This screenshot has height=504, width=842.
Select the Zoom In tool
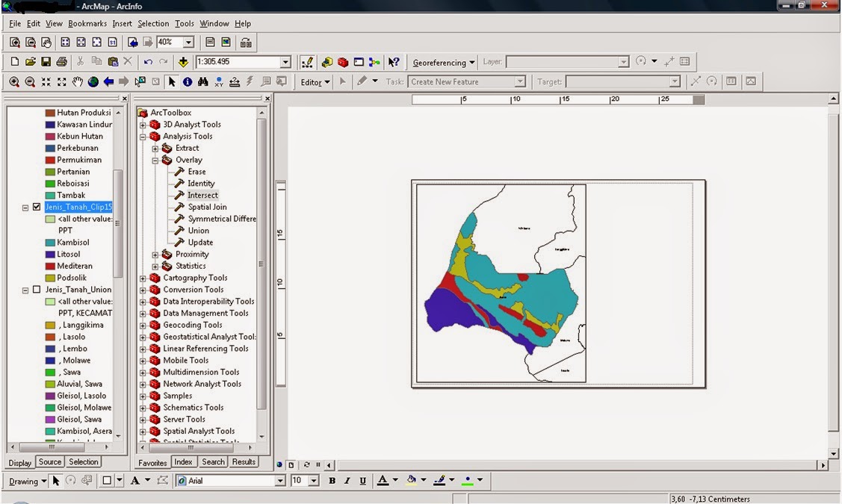point(13,82)
